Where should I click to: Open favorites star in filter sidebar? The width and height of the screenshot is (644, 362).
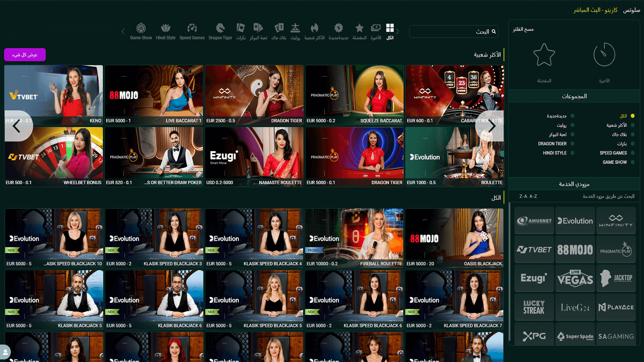544,55
